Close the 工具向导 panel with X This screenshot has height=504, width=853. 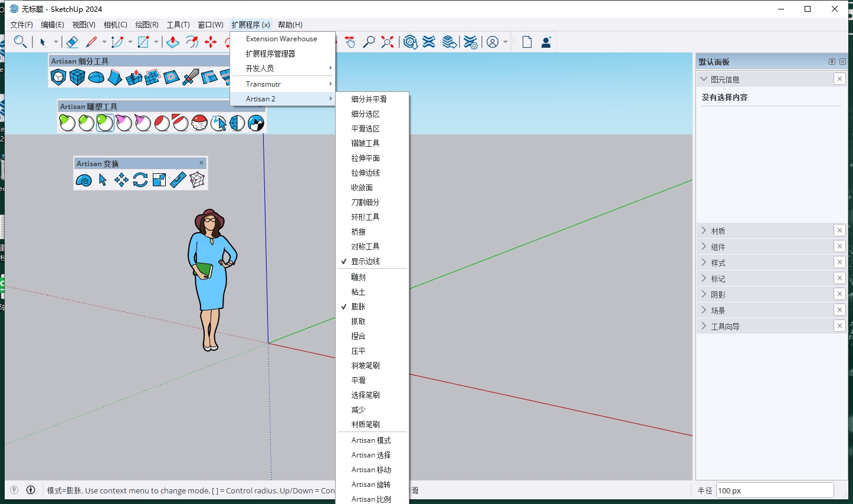839,325
